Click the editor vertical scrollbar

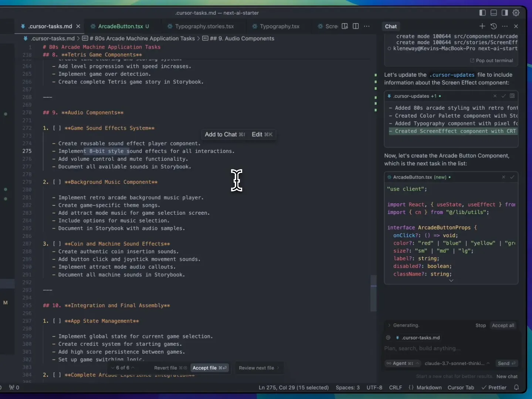tap(374, 293)
